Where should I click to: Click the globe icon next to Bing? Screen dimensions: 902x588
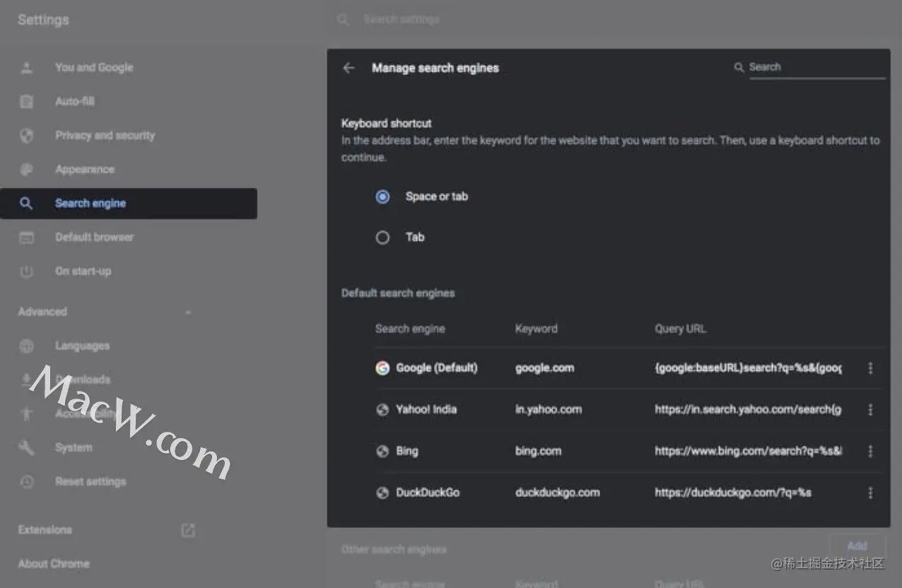coord(382,451)
